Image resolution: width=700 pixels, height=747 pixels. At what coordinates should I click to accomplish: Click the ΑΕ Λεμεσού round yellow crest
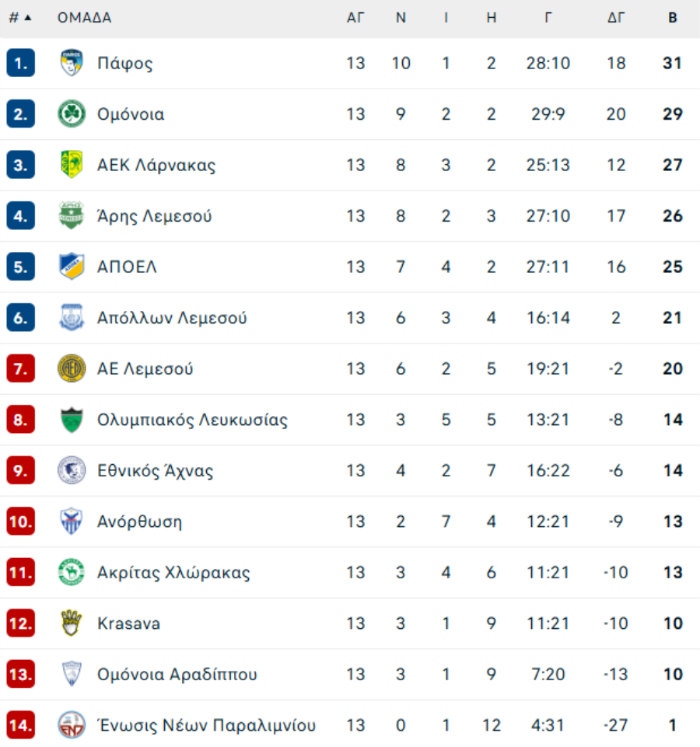(72, 368)
